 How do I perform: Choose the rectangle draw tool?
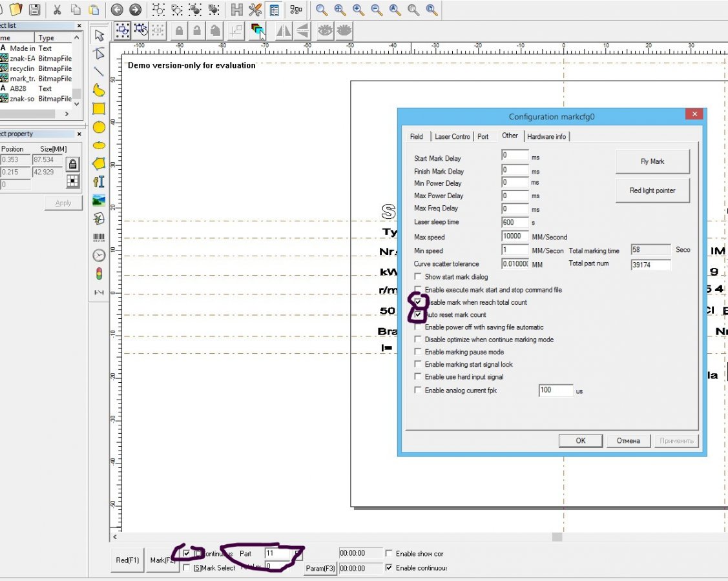pos(99,108)
